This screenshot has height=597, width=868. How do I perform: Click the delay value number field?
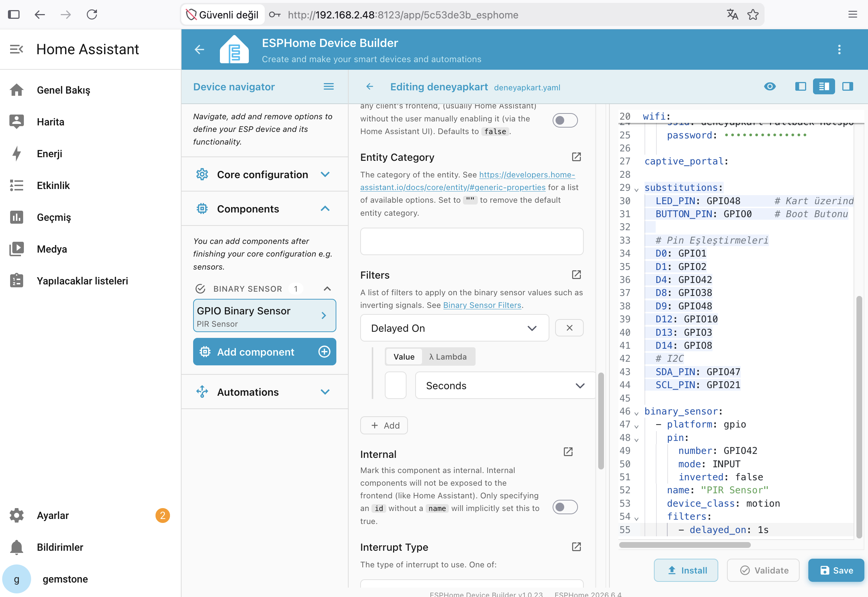click(x=396, y=386)
